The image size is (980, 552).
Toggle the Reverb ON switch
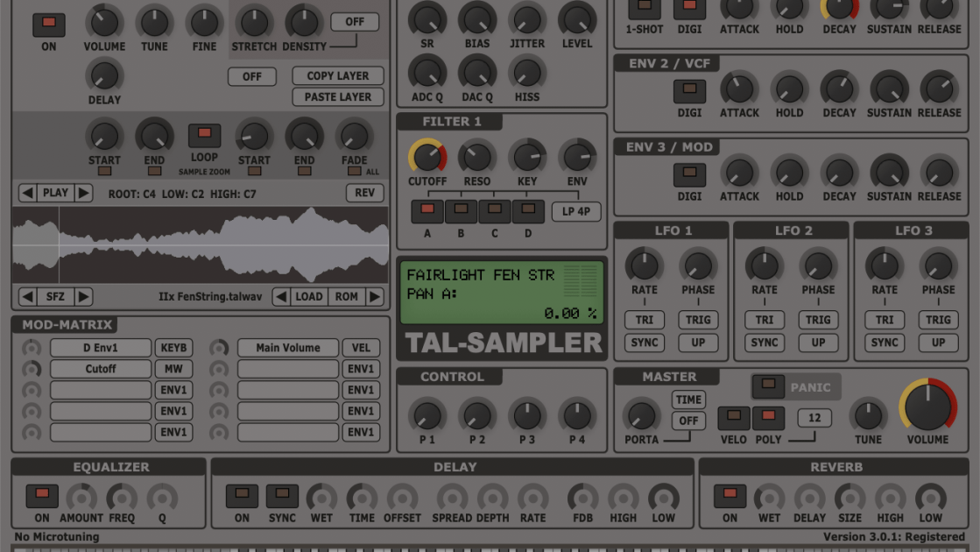[x=730, y=496]
